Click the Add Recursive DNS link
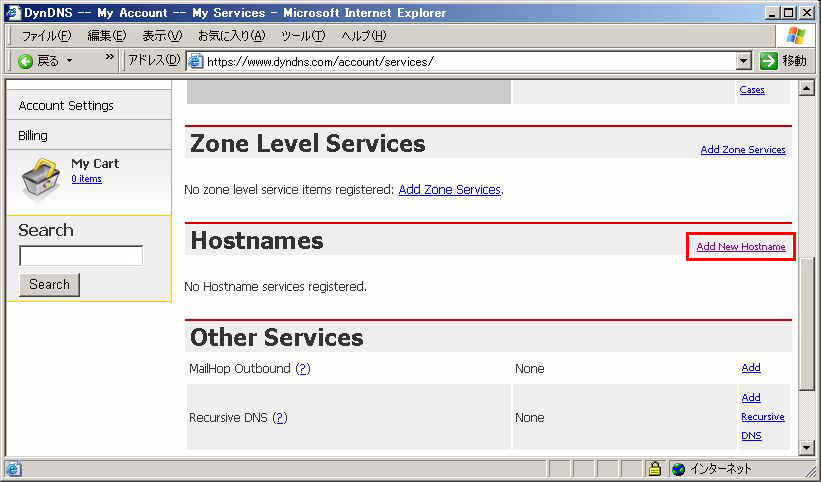Viewport: 821px width, 482px height. pos(762,417)
